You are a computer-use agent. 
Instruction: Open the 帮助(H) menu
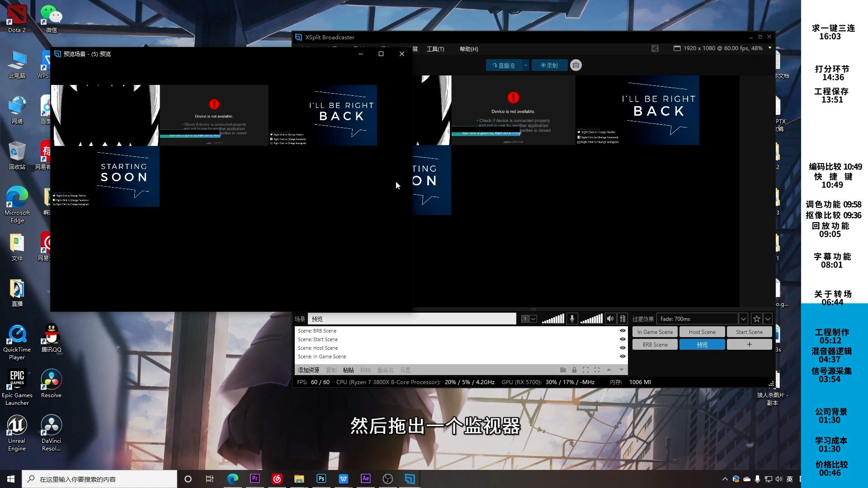(469, 49)
